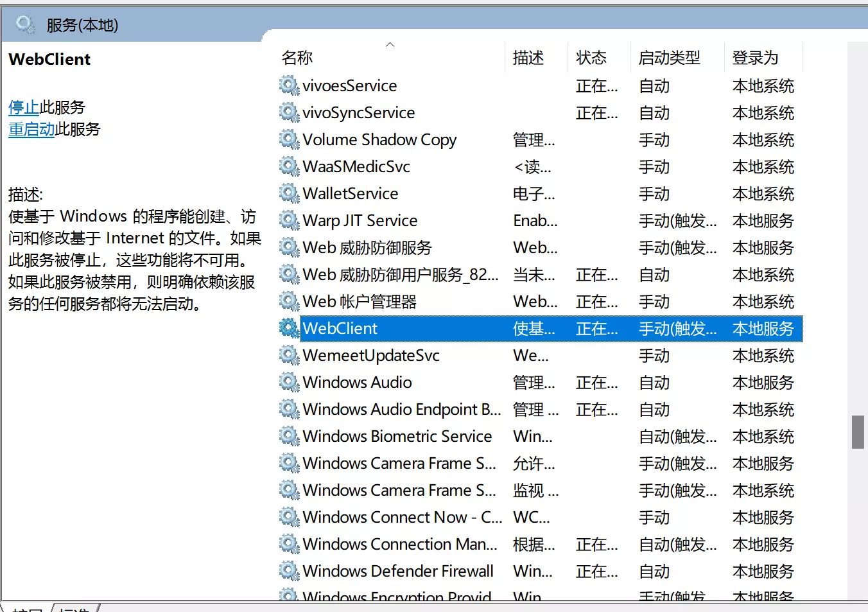Click the gear icon beside WalletService

[x=289, y=193]
